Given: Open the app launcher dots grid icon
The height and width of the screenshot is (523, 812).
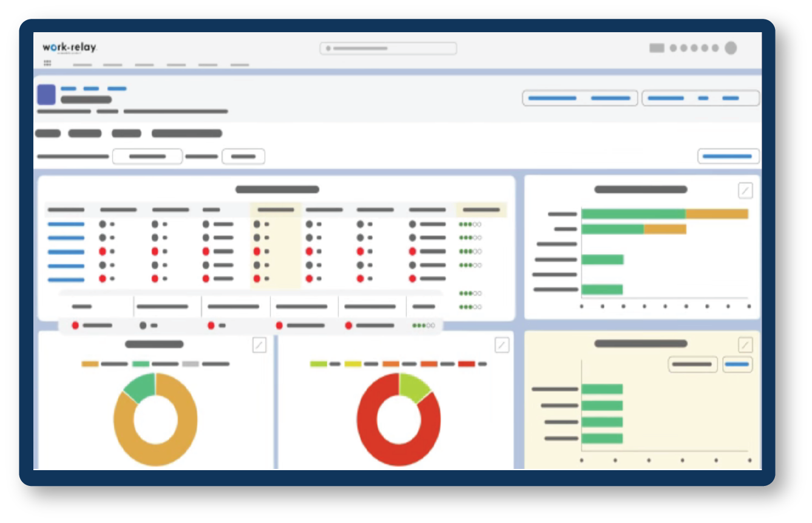Looking at the screenshot, I should [x=47, y=63].
